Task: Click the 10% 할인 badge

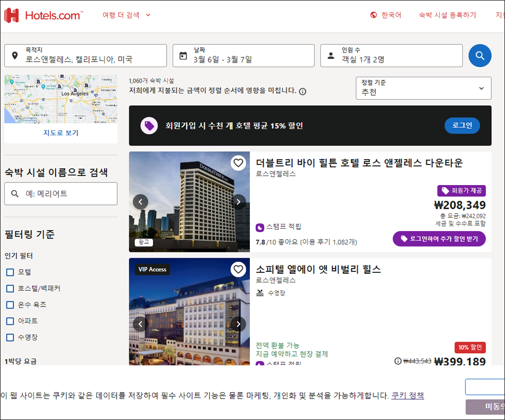Action: pos(470,347)
